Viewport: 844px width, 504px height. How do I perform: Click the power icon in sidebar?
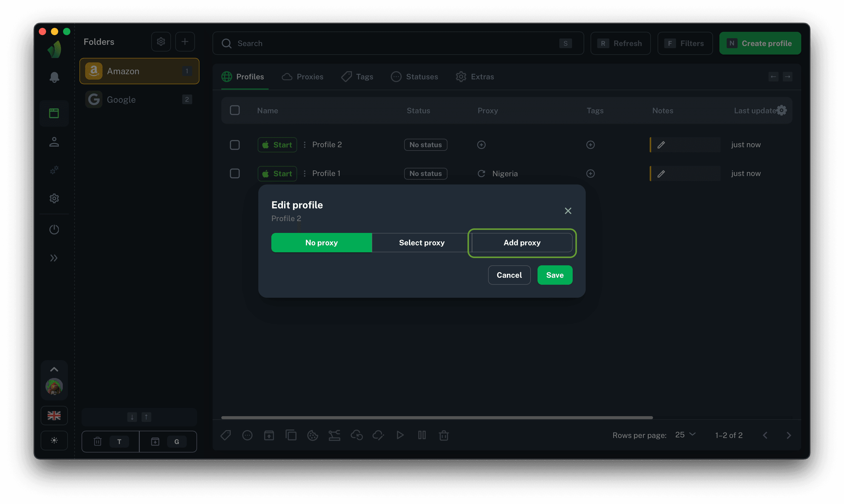click(x=54, y=230)
